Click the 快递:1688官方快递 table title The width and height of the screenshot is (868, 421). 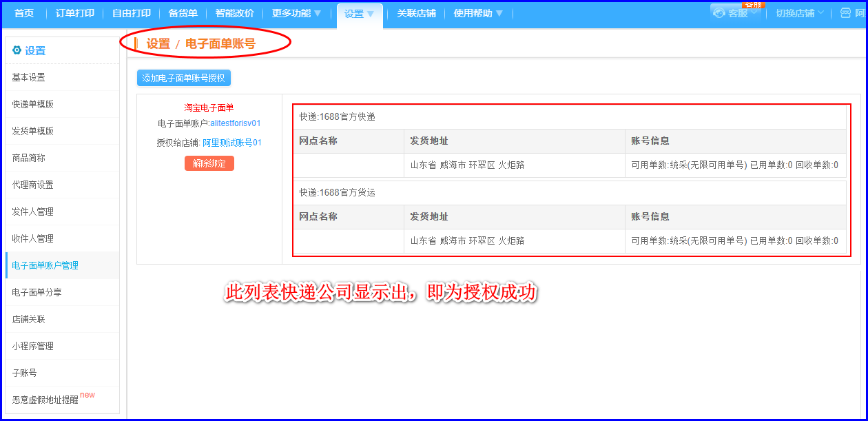[338, 117]
